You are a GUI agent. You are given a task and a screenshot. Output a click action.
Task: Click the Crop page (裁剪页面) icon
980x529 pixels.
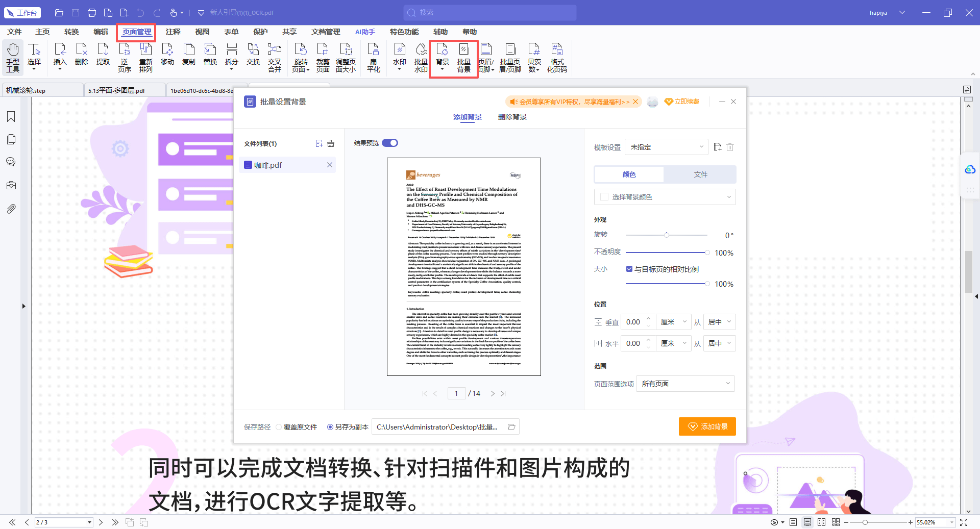pyautogui.click(x=323, y=57)
